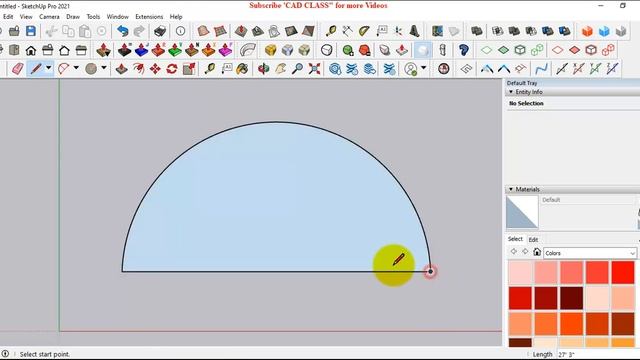Screen dimensions: 640x360
Task: Open the user account dropdown arrow
Action: 423,68
